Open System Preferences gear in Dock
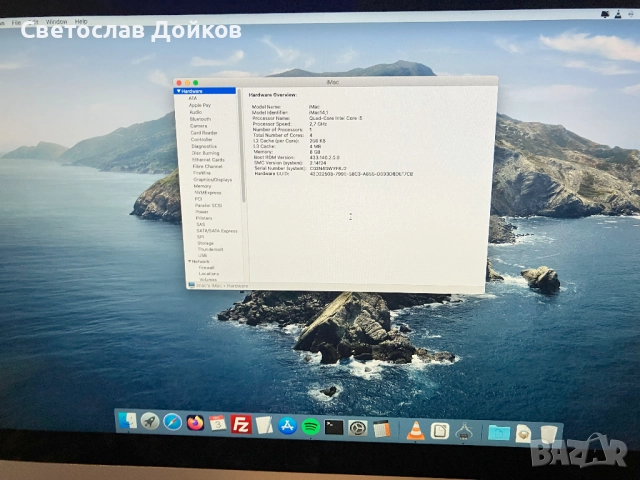The height and width of the screenshot is (480, 640). pos(358,428)
